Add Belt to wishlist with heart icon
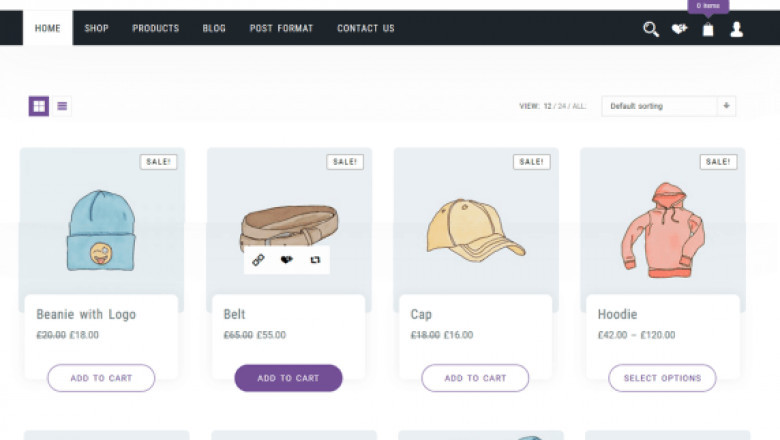Screen dimensions: 780x440 click(x=287, y=260)
